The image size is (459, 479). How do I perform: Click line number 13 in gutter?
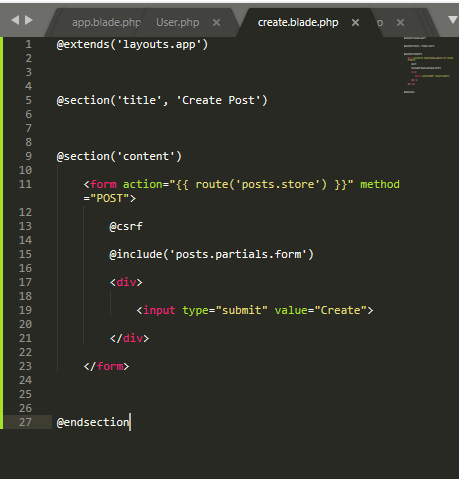tap(25, 226)
